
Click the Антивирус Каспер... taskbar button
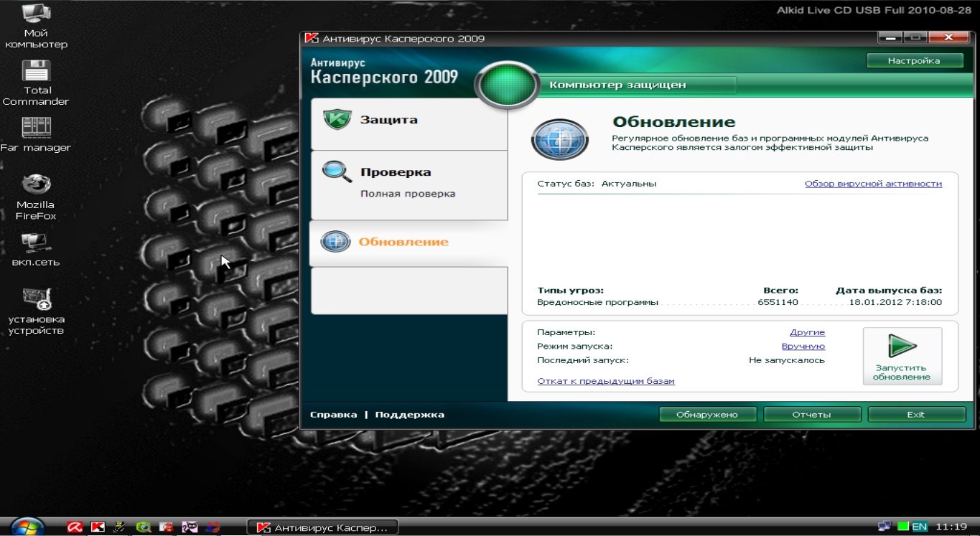point(322,527)
